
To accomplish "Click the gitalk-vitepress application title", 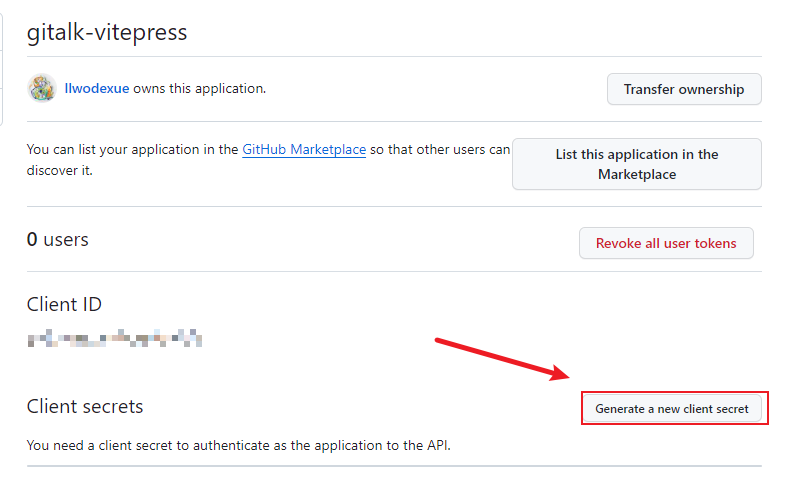I will [x=107, y=32].
